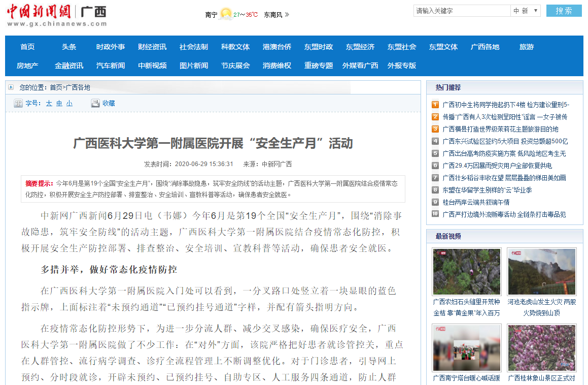Open 外媒看广西 section
This screenshot has width=588, height=385.
[360, 66]
